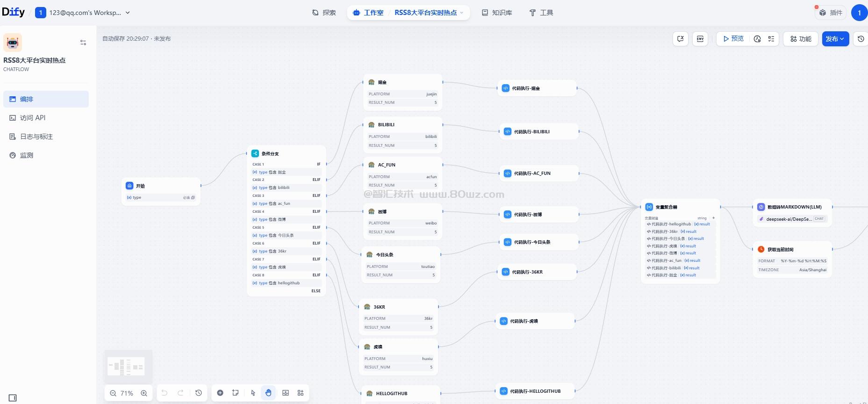Click the redo arrow icon

point(180,393)
